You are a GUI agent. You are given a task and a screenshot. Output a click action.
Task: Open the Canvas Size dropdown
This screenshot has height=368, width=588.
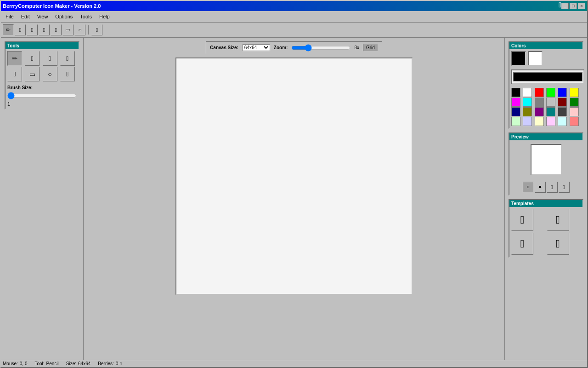pyautogui.click(x=256, y=47)
